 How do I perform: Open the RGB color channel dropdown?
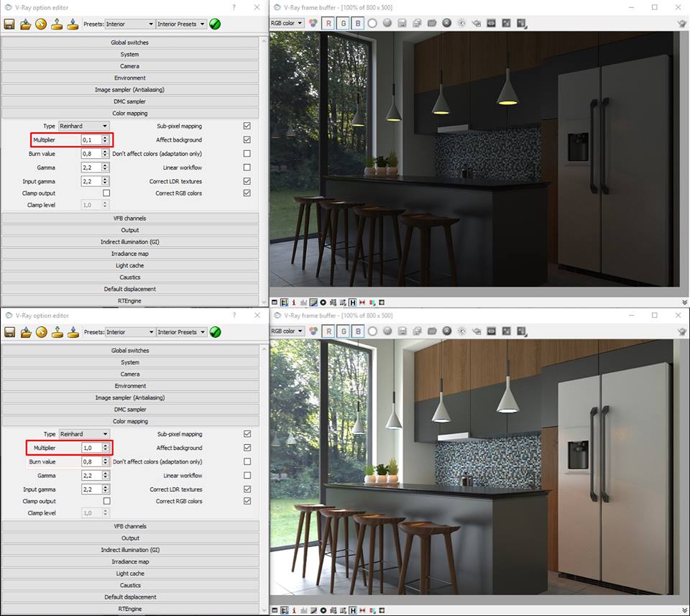[287, 23]
